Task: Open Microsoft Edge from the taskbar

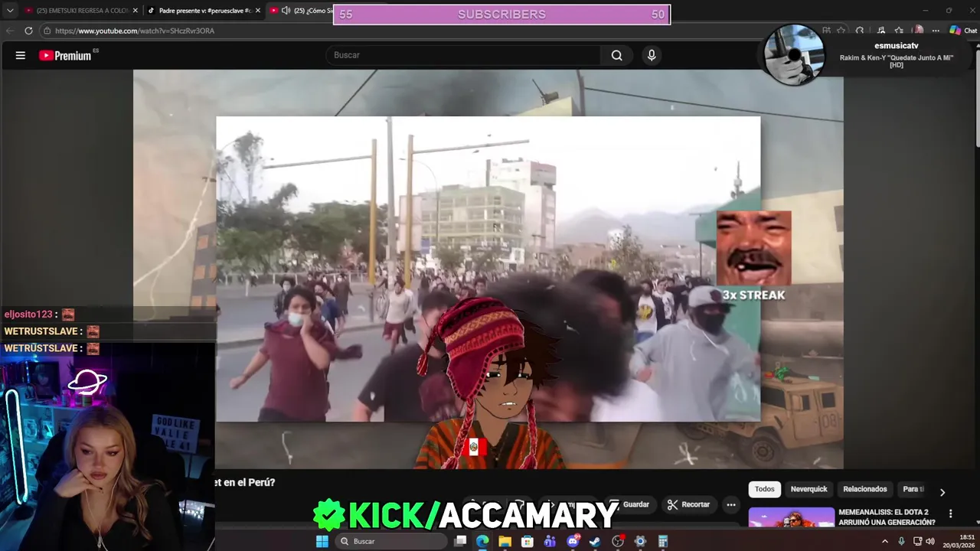Action: (482, 541)
